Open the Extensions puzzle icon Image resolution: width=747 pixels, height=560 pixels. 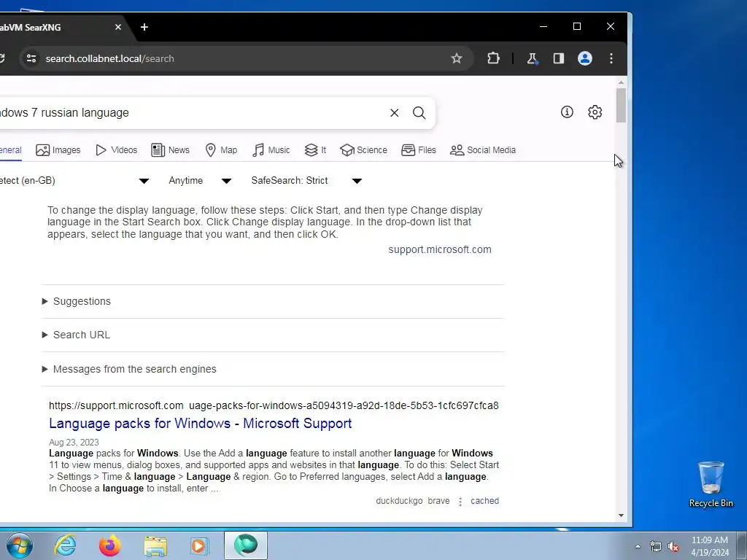(494, 58)
